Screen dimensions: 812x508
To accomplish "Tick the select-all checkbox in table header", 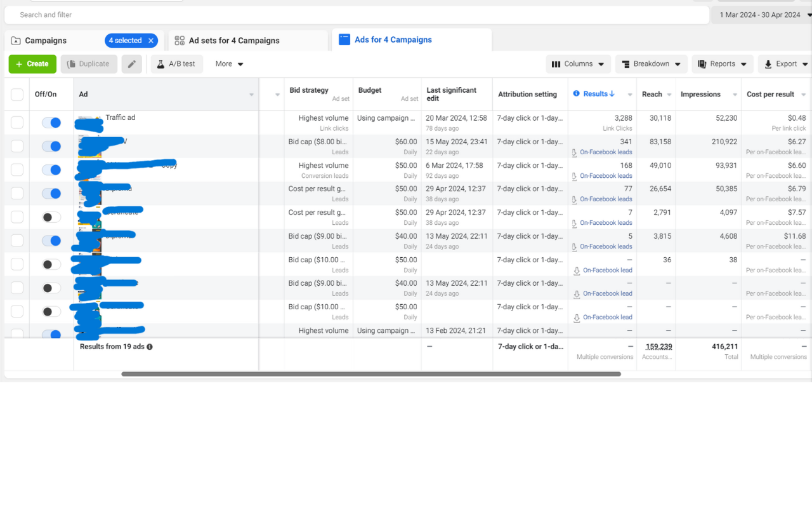I will tap(17, 95).
